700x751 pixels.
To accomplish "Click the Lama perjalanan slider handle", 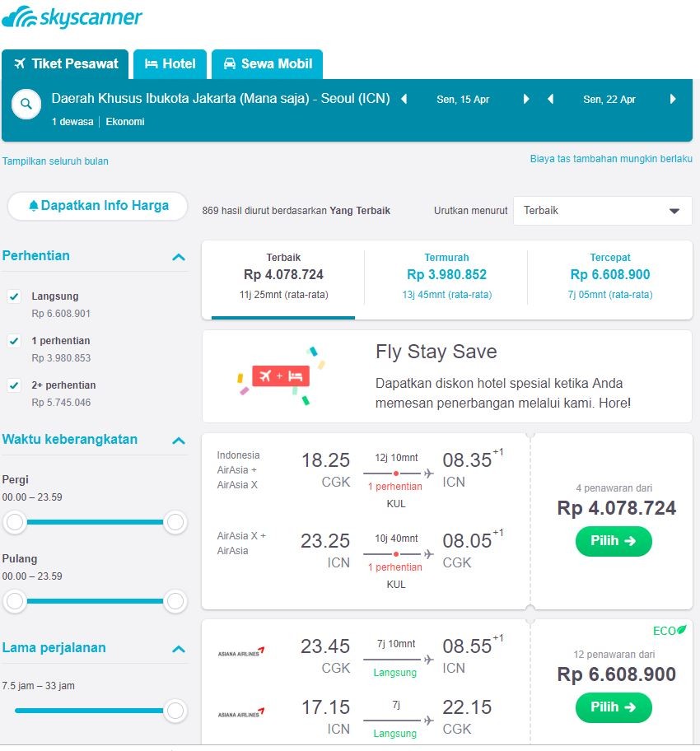I will click(x=175, y=710).
